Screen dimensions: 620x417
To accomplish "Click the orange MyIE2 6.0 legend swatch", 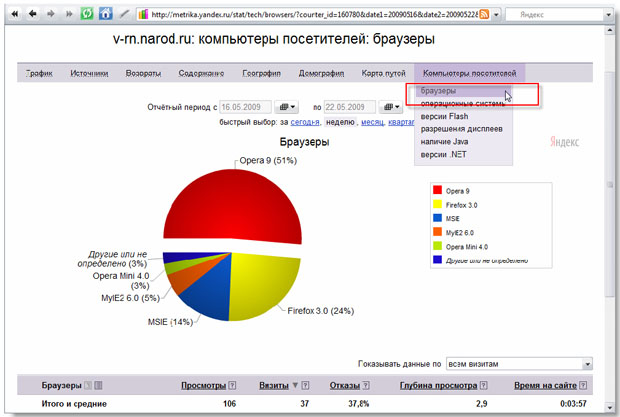I will [437, 232].
